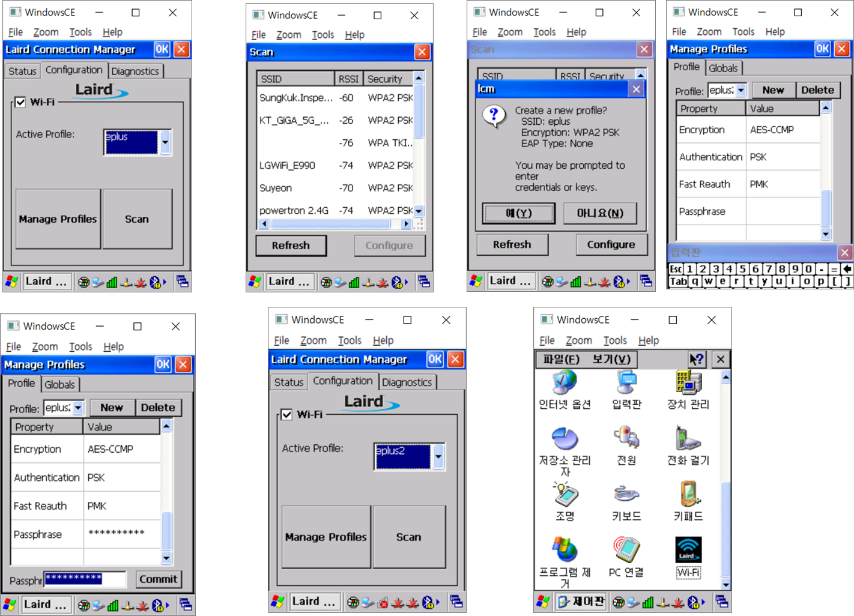Image resolution: width=854 pixels, height=616 pixels.
Task: Click Passphrase asterisk value cell in property table
Action: coord(123,533)
